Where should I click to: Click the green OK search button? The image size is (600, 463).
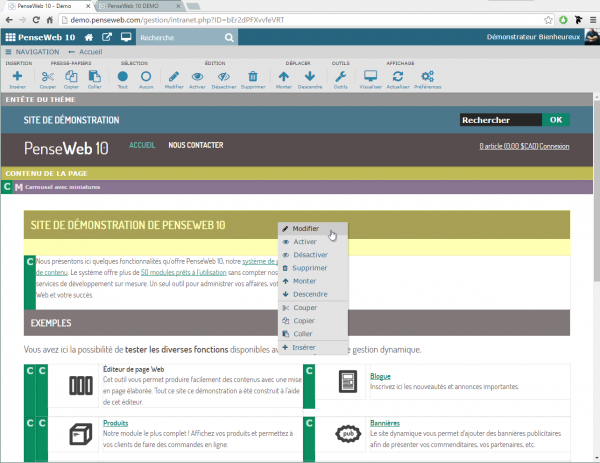(x=556, y=120)
